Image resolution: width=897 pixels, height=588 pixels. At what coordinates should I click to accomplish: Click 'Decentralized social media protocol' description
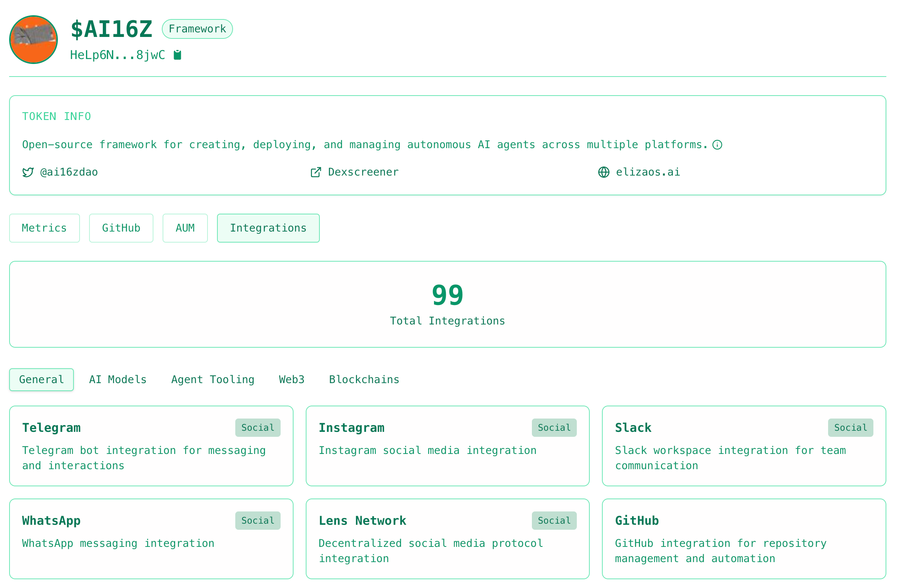point(431,551)
